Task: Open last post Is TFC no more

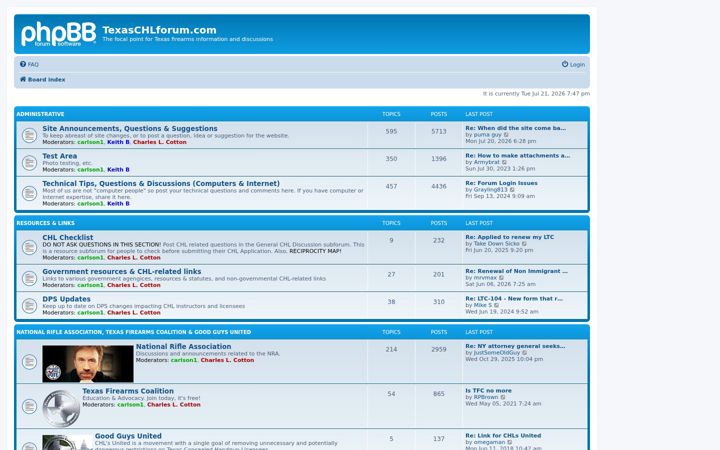Action: (x=489, y=390)
